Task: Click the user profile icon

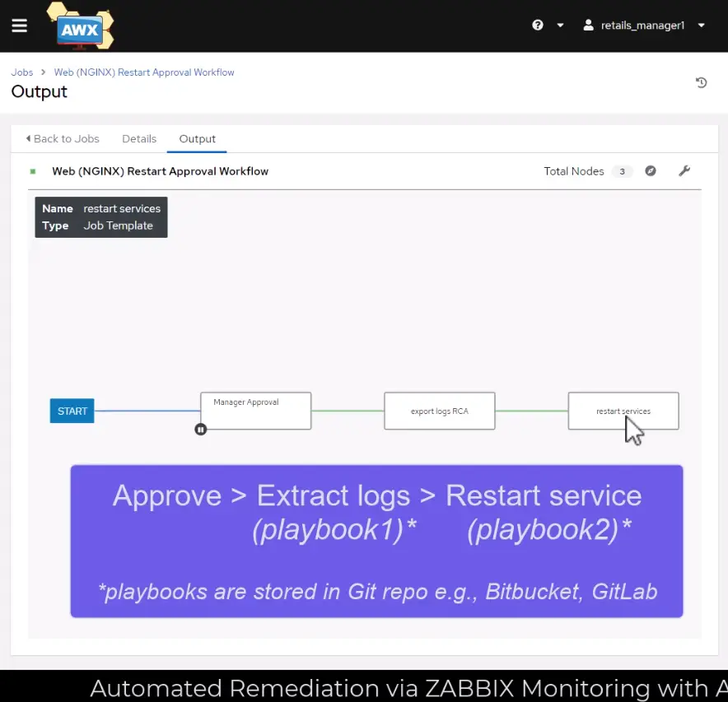Action: click(588, 25)
